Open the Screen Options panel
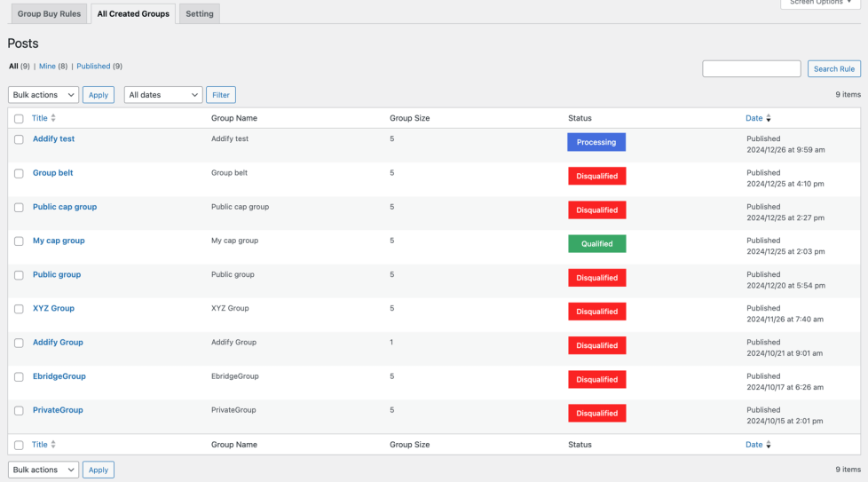 (820, 3)
